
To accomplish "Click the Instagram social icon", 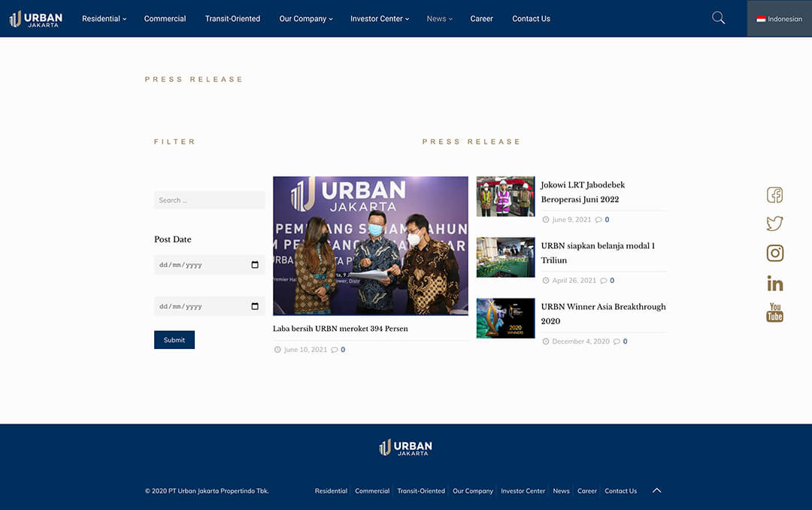I will pos(774,253).
